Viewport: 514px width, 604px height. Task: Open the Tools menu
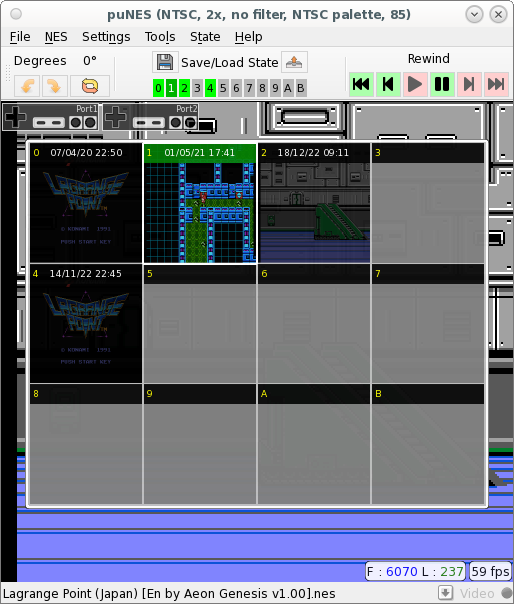160,37
